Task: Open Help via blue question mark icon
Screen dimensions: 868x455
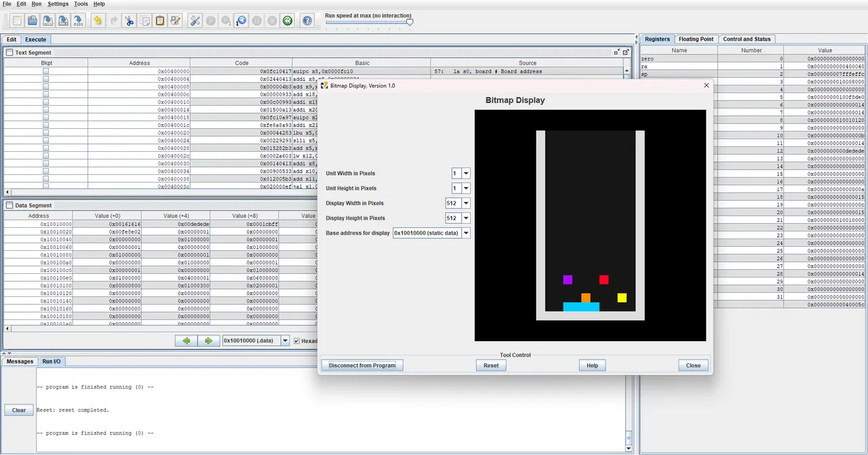Action: [307, 21]
